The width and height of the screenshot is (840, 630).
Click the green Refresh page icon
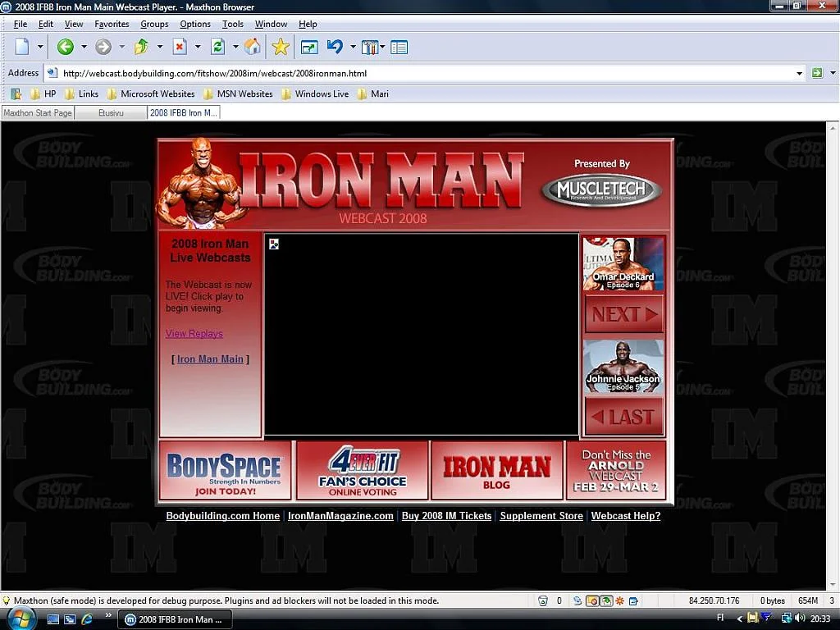(x=217, y=47)
